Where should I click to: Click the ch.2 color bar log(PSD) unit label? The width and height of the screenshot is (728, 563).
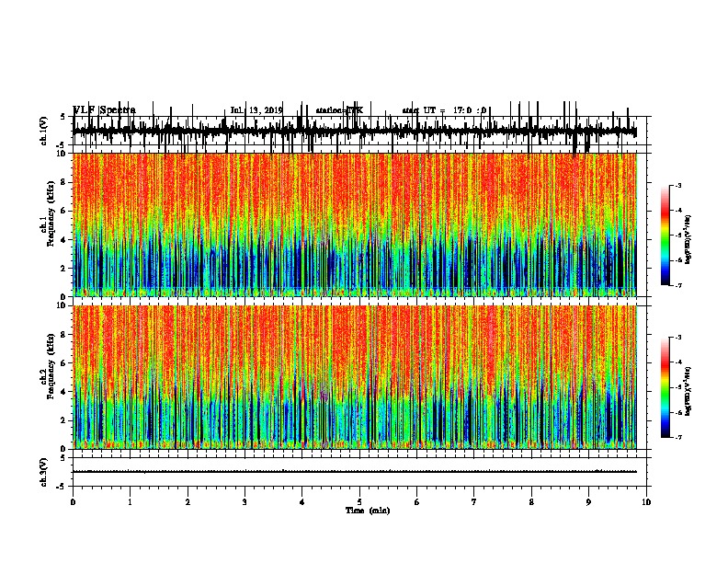point(688,392)
